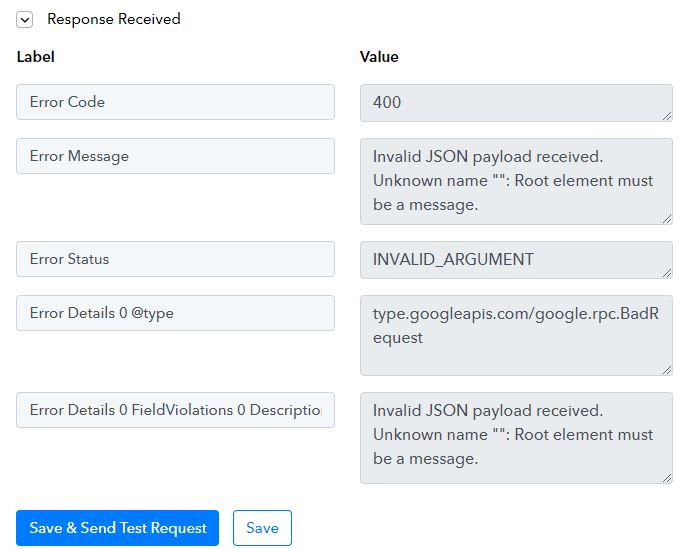Viewport: 687px width, 549px height.
Task: Click the Value column header
Action: pyautogui.click(x=379, y=57)
